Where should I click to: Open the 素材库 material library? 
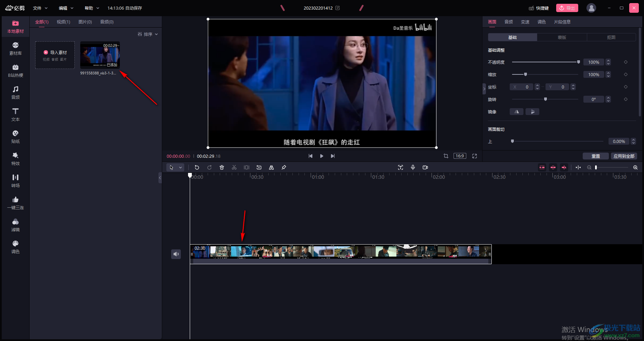(x=15, y=49)
